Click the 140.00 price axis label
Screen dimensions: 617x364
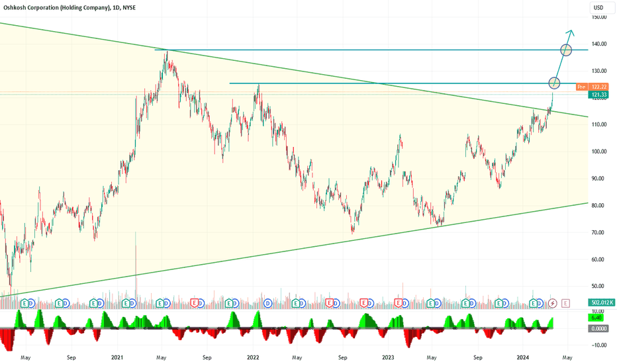point(598,44)
